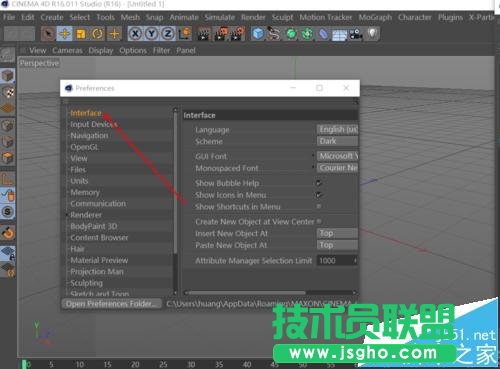This screenshot has height=369, width=500.
Task: Open the viewport Display menu
Action: (x=101, y=51)
